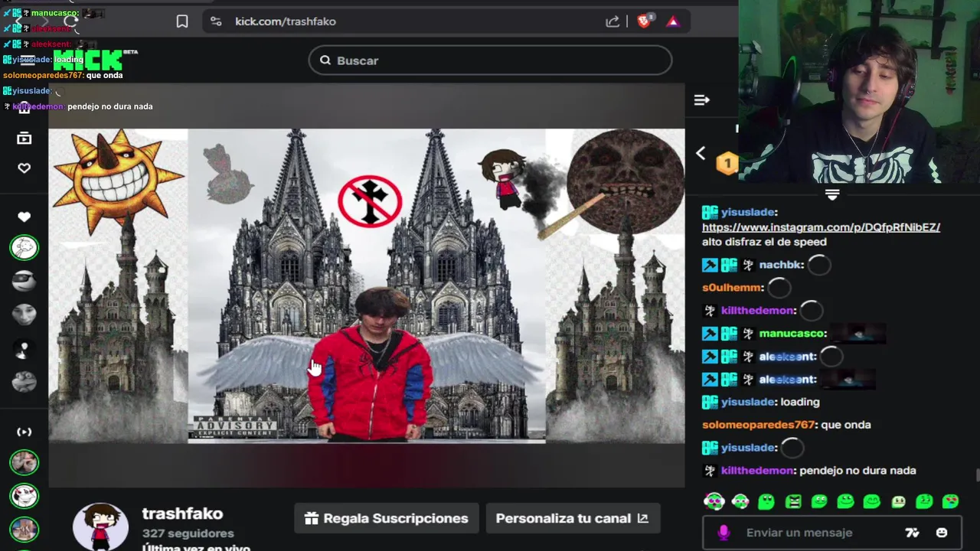980x551 pixels.
Task: Collapse chat with the left chevron
Action: (701, 153)
